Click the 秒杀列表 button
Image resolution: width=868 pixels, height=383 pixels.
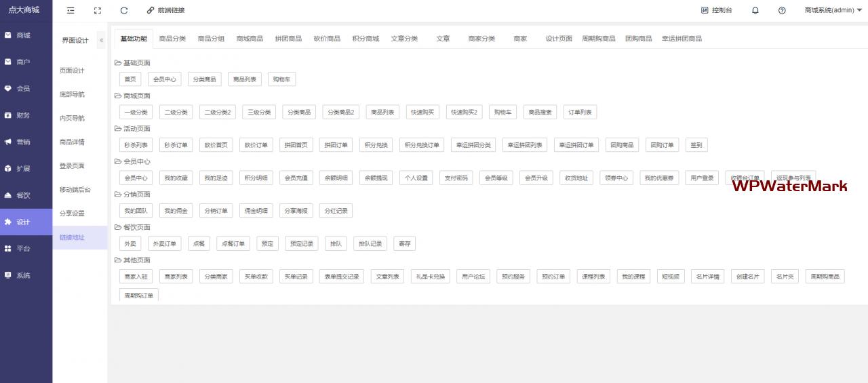pyautogui.click(x=136, y=145)
